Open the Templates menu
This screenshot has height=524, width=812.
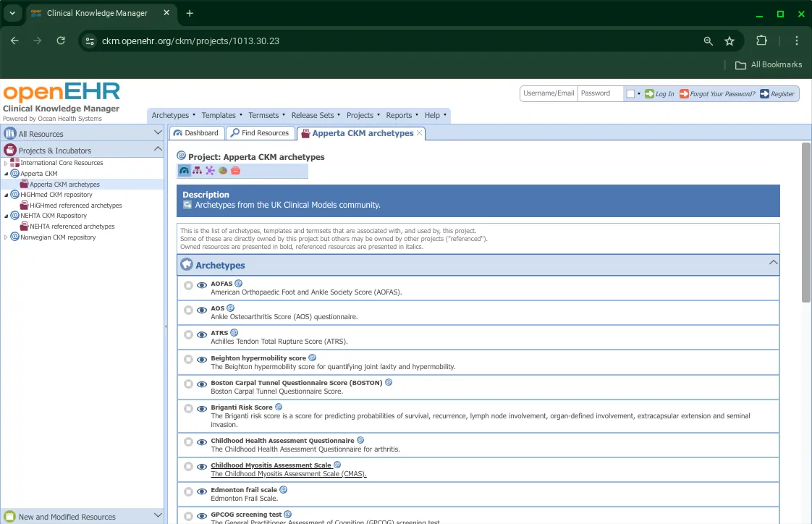click(220, 115)
